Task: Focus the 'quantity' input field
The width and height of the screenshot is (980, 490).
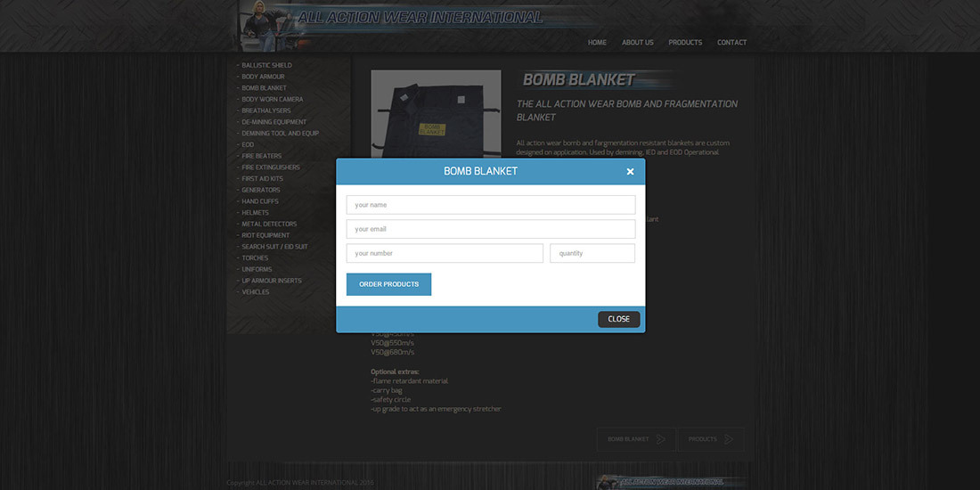Action: 592,253
